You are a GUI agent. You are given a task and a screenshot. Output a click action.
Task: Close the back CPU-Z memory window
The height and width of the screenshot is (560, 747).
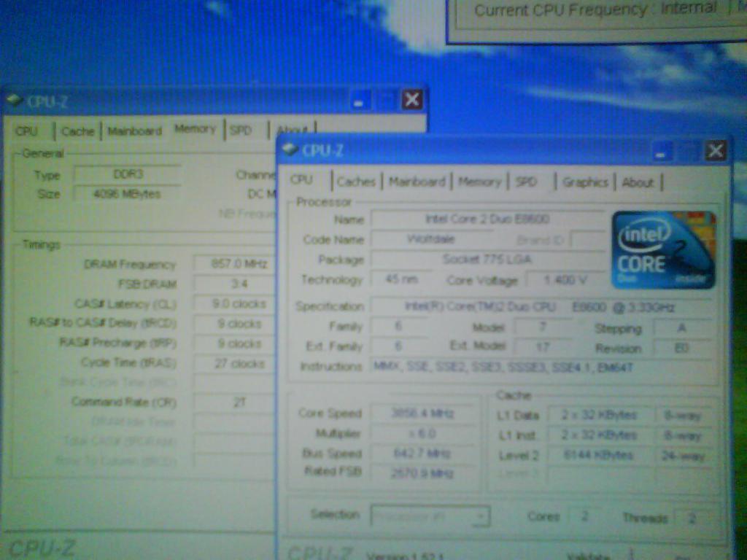pos(411,100)
